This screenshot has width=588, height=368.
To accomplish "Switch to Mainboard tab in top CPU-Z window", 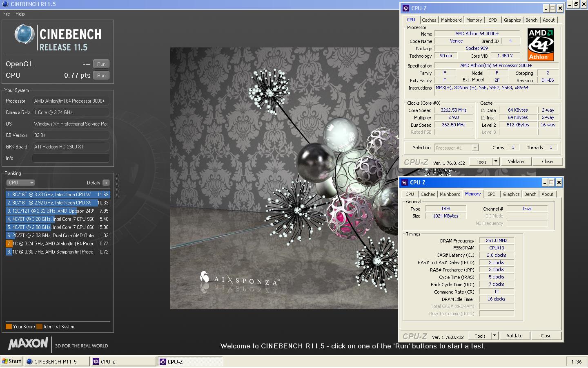I will pyautogui.click(x=451, y=20).
